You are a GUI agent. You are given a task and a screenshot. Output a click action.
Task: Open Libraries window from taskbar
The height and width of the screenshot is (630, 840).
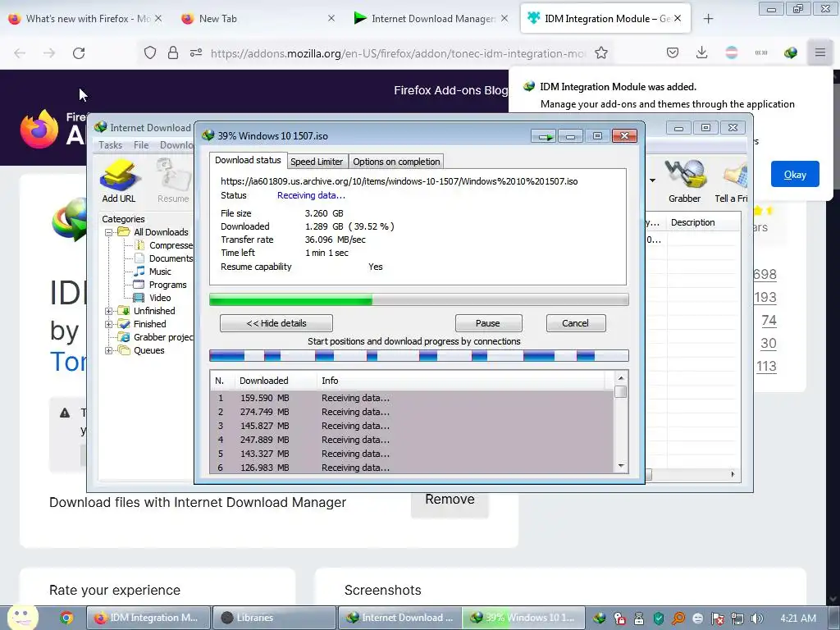point(274,618)
